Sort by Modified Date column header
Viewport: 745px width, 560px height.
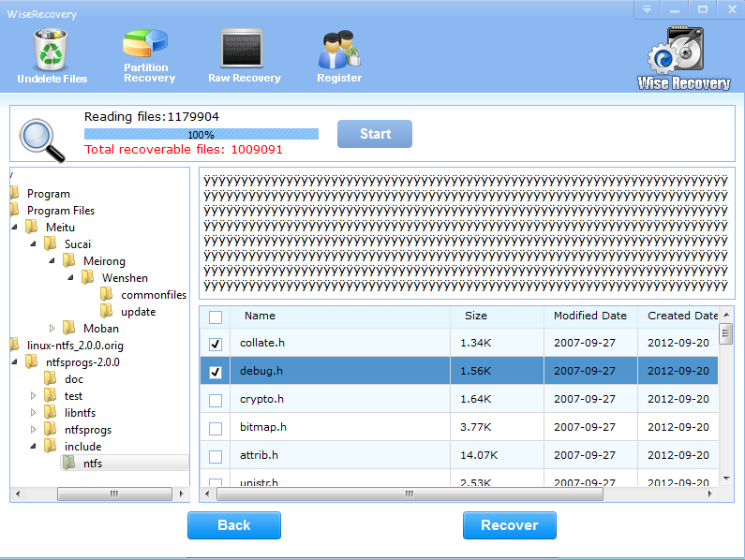pyautogui.click(x=590, y=316)
